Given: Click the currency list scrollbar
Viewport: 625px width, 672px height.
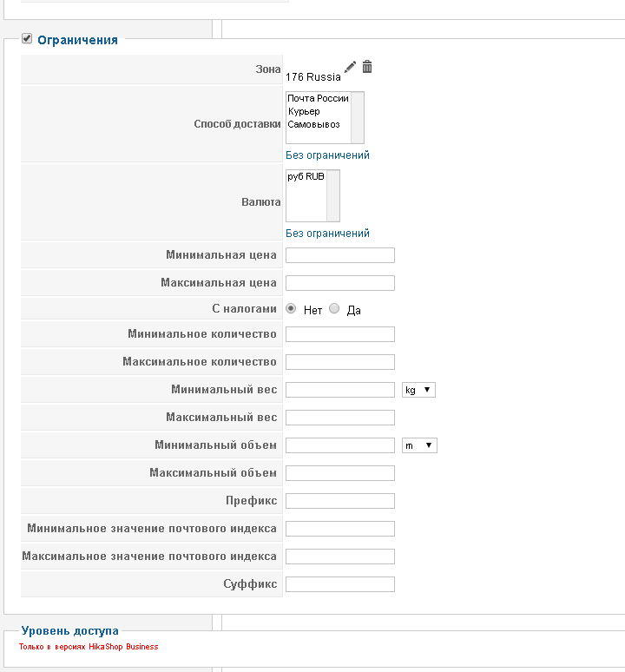Looking at the screenshot, I should (332, 195).
